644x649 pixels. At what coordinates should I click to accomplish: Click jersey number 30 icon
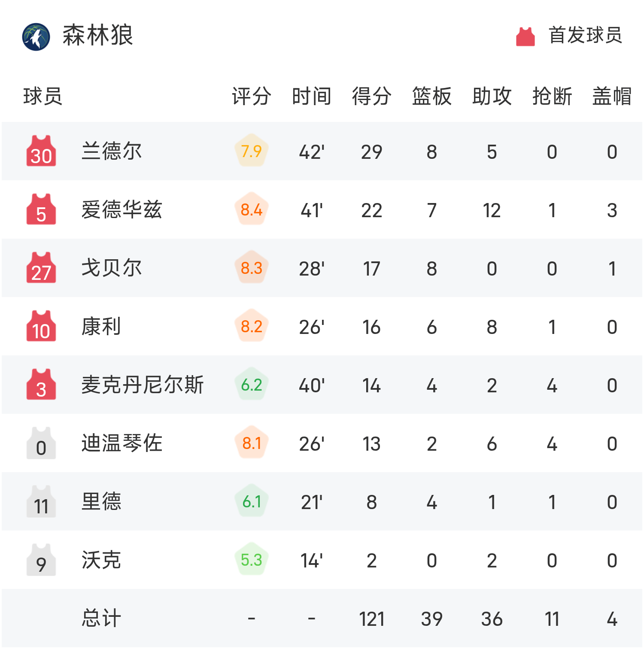(41, 152)
